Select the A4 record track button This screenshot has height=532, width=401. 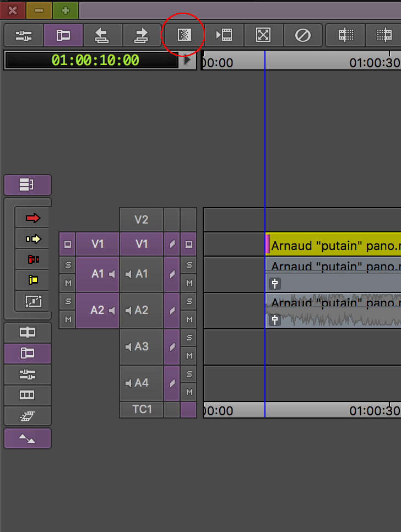[x=142, y=383]
